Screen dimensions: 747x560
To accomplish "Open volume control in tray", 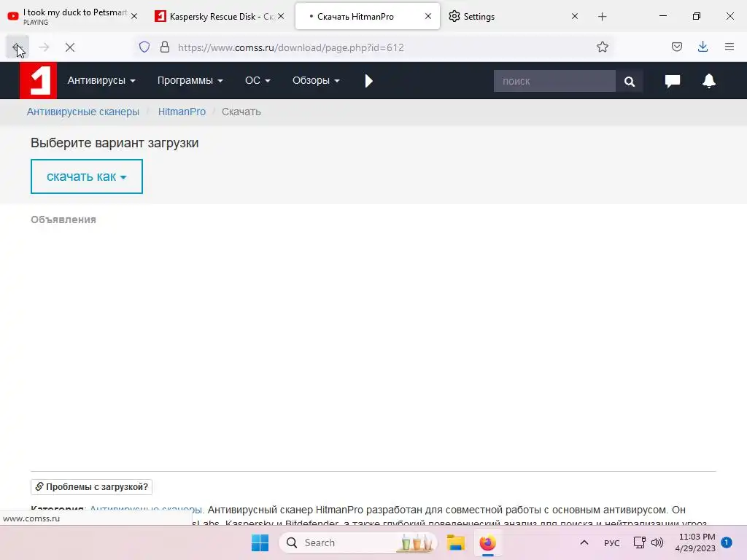I will point(657,542).
